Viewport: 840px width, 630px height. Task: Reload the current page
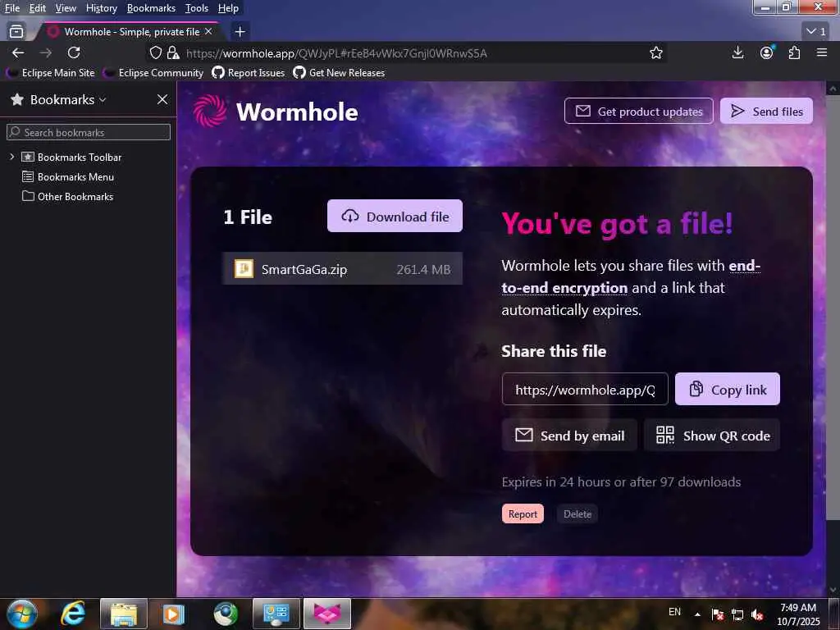(x=74, y=52)
